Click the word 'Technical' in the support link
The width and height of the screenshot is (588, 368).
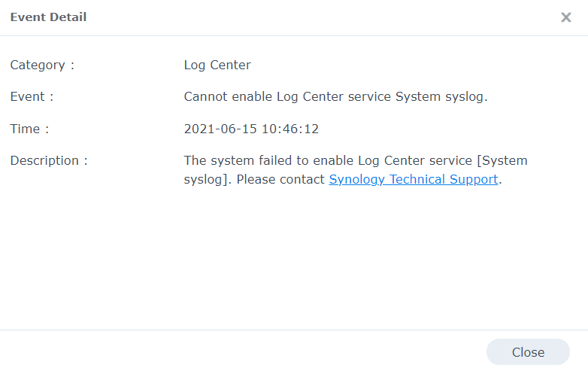click(417, 179)
